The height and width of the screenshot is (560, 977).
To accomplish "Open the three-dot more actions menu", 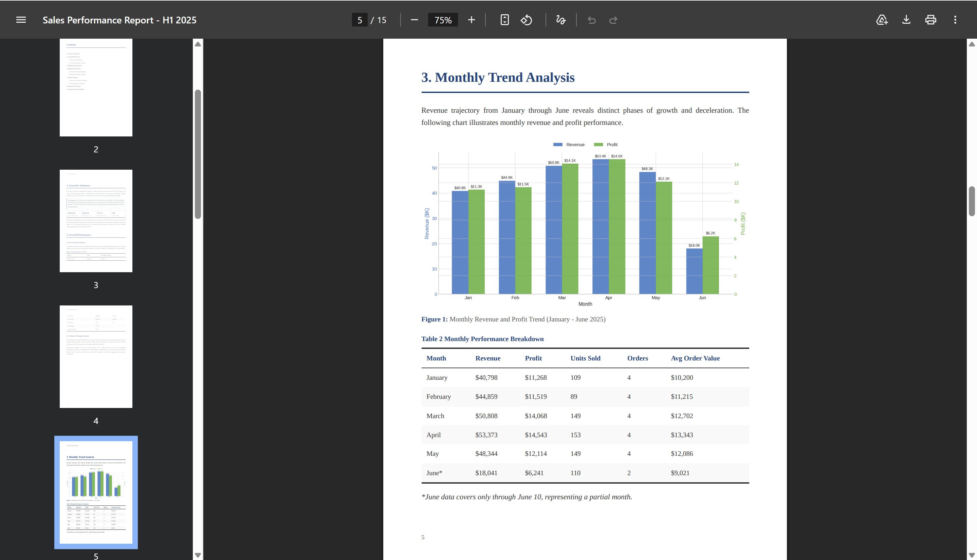I will click(955, 20).
